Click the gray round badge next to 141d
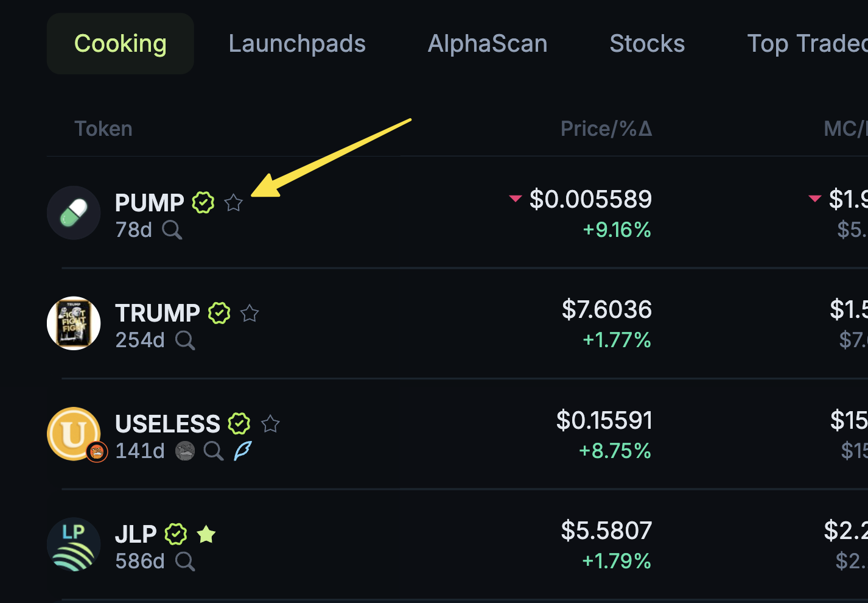868x603 pixels. pyautogui.click(x=185, y=451)
